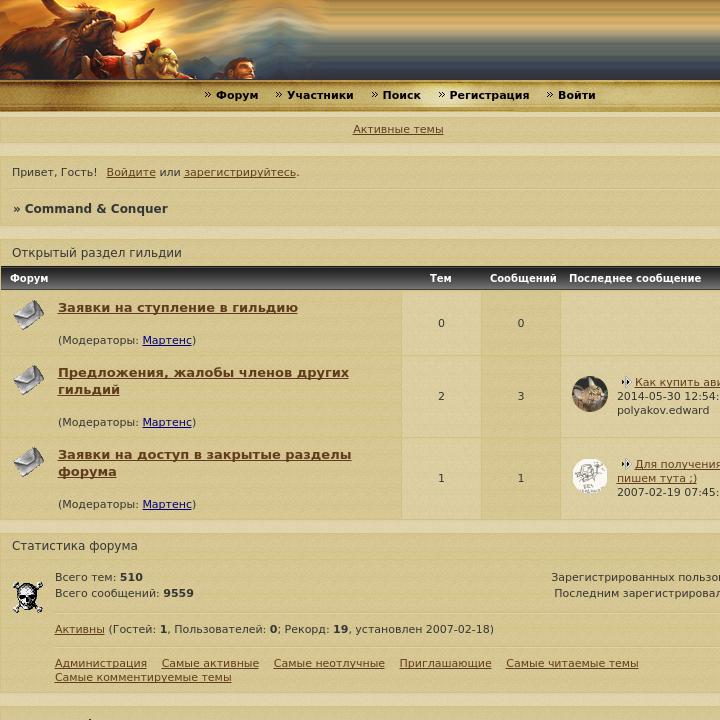Click the Сообщений column header
Image resolution: width=720 pixels, height=720 pixels.
[x=523, y=278]
